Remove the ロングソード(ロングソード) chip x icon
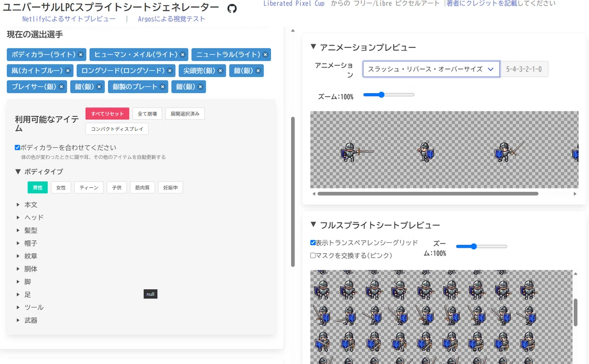 coord(170,71)
